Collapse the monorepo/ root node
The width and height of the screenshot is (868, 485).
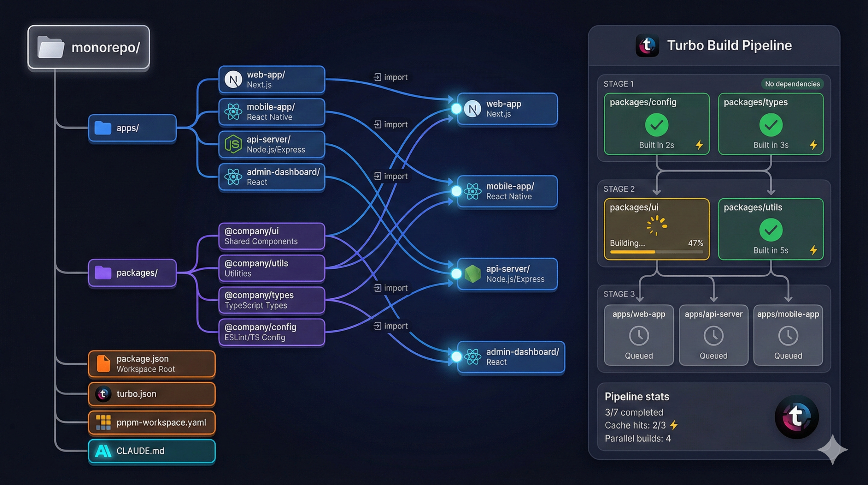click(x=89, y=47)
